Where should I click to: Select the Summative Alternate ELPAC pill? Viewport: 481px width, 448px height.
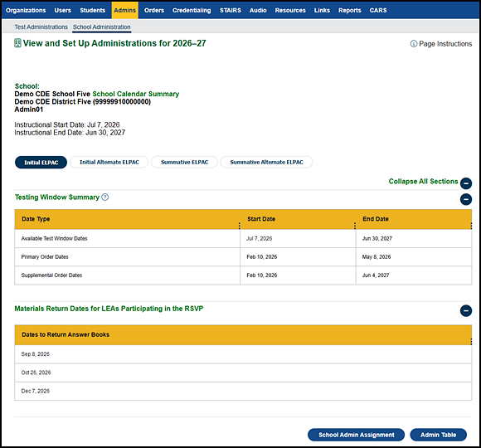click(266, 162)
